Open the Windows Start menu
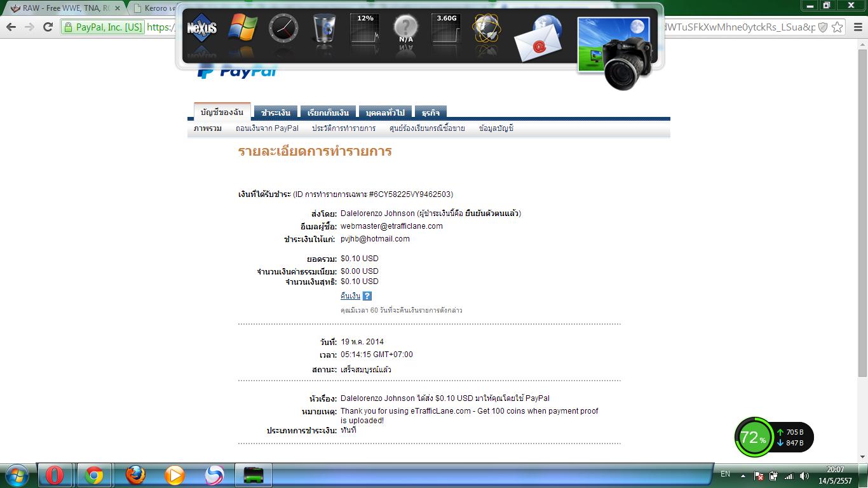The image size is (868, 488). (17, 475)
